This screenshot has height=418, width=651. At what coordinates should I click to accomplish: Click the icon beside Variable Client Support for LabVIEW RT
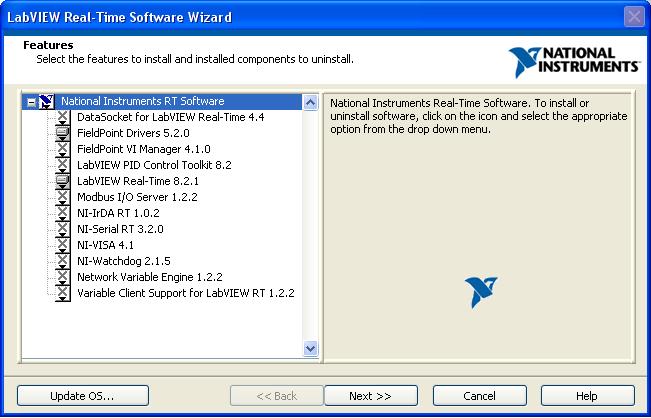point(63,293)
